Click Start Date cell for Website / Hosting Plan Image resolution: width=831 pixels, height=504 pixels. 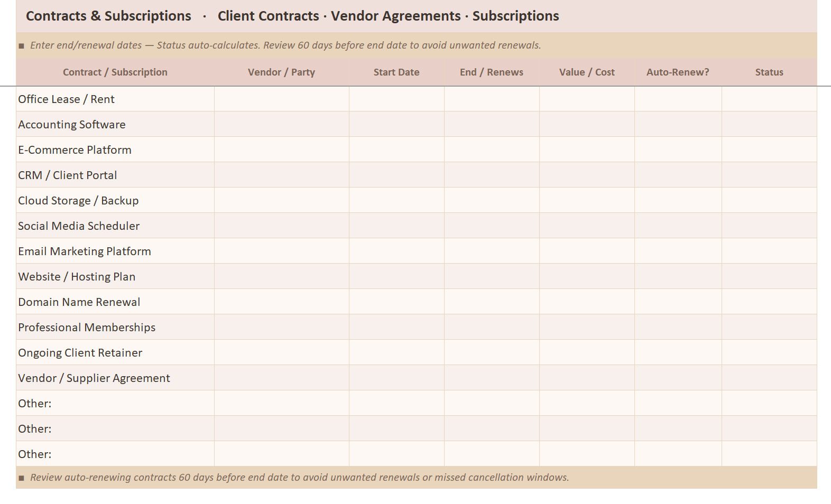point(396,276)
